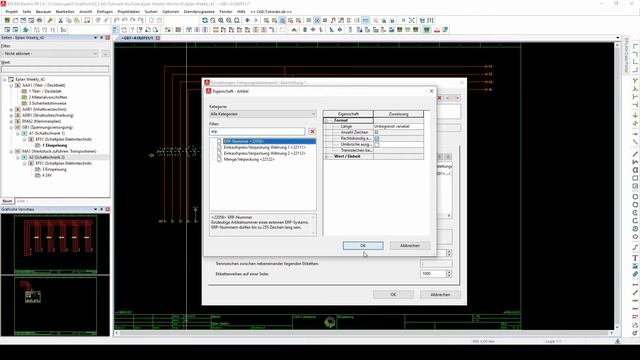
Task: Select page 4 24V in page tree
Action: click(x=47, y=175)
